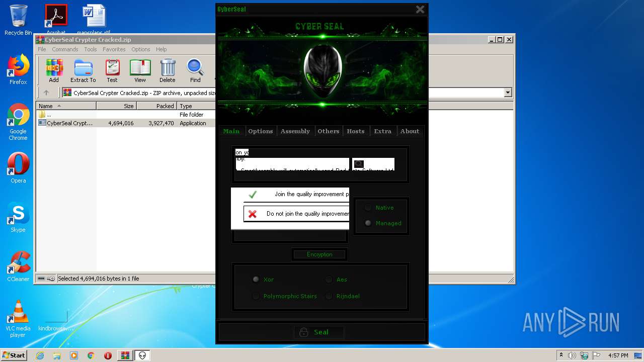Open the WinRAR address bar dropdown
The image size is (644, 362).
pyautogui.click(x=508, y=93)
